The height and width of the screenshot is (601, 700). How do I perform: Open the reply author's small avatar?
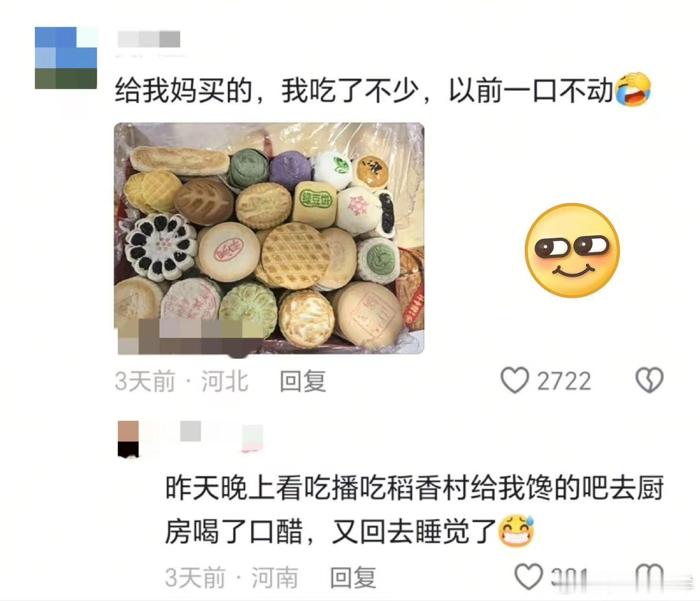pyautogui.click(x=128, y=439)
